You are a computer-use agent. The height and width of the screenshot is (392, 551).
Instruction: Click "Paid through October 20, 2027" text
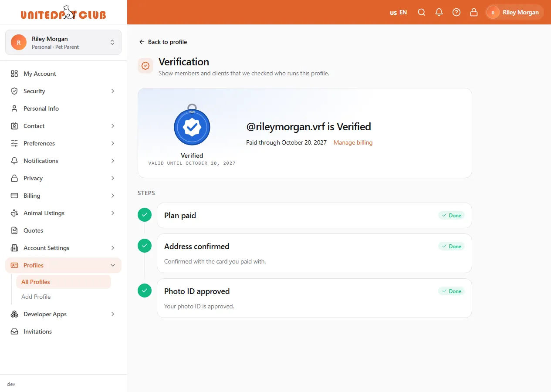(286, 142)
